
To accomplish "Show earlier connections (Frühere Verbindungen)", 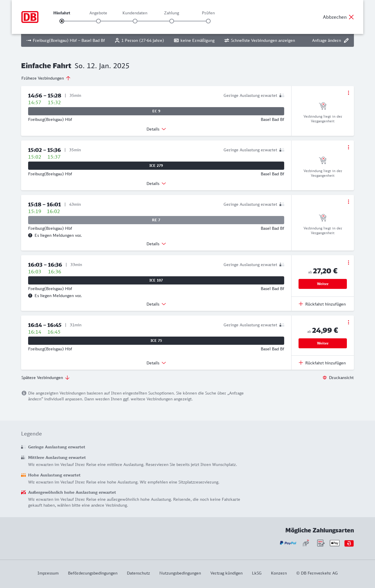I will [x=46, y=78].
